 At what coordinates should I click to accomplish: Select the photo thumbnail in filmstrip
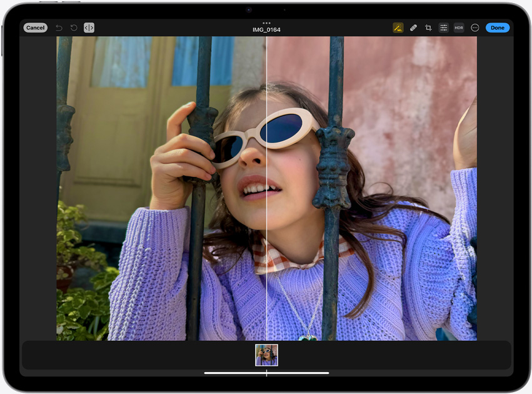point(266,355)
